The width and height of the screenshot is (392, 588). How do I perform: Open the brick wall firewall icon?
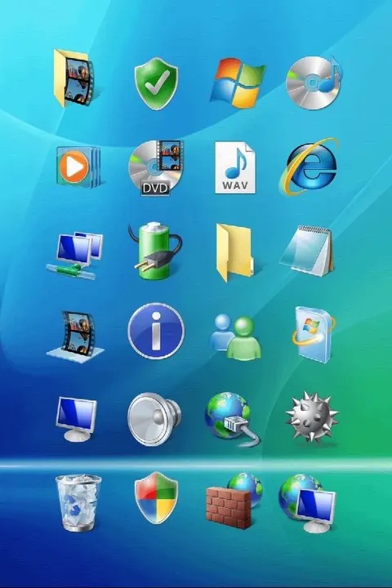[x=234, y=501]
